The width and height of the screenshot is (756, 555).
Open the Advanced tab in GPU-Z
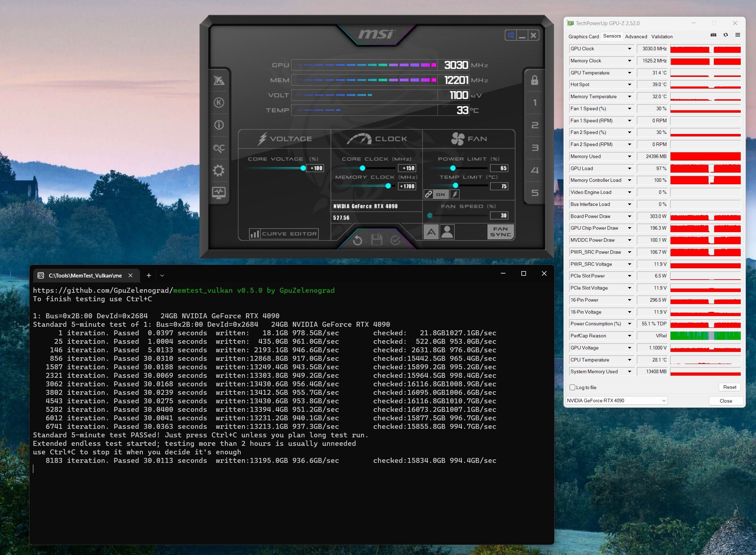[636, 37]
